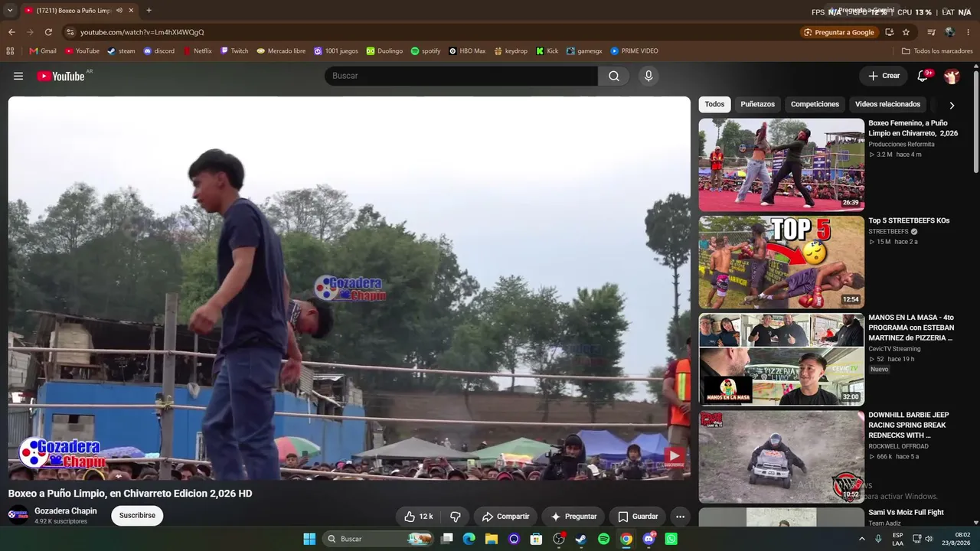The width and height of the screenshot is (980, 551).
Task: Open the Netflix bookmark
Action: coord(198,51)
